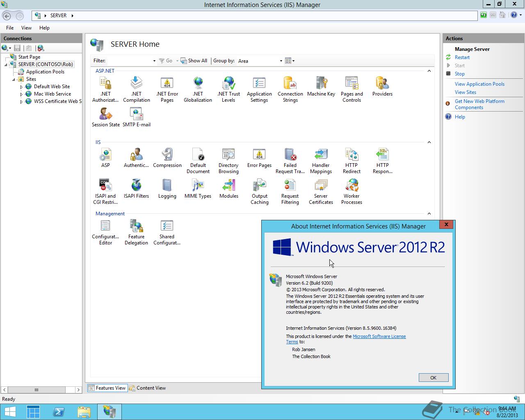Open the Directory Browsing feature

[x=228, y=161]
